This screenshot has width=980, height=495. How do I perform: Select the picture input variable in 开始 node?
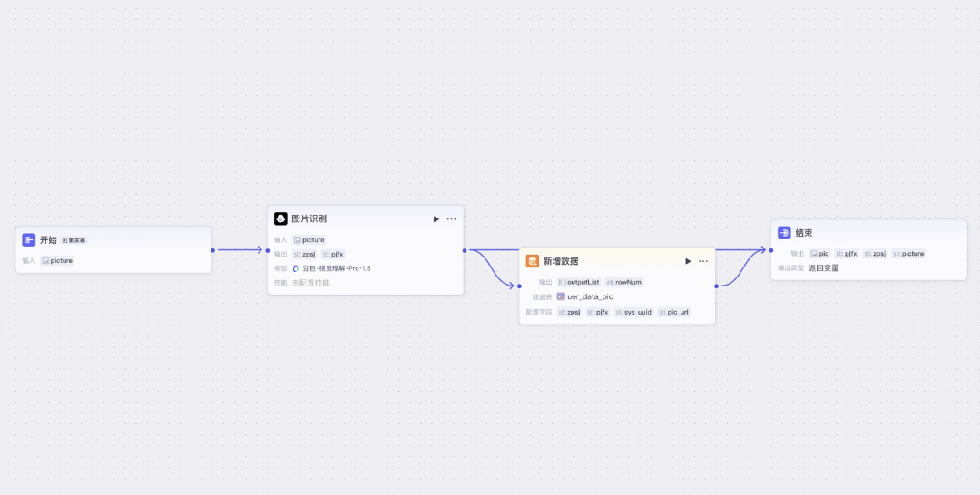pyautogui.click(x=57, y=261)
